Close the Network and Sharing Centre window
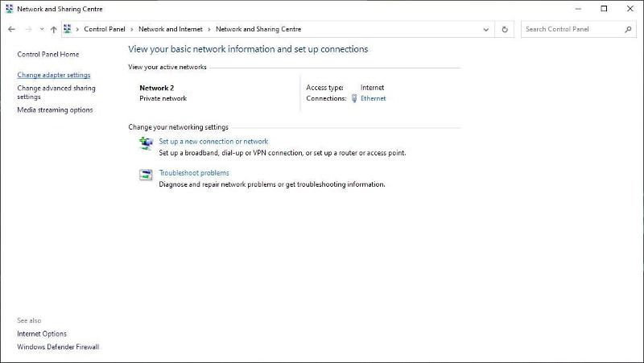 point(630,9)
